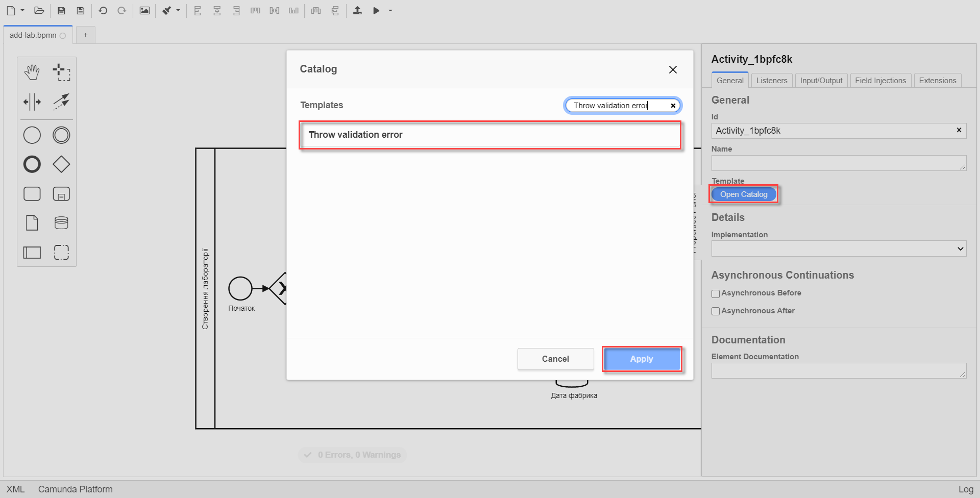Open the new-file type dropdown arrow
The height and width of the screenshot is (498, 980).
(22, 10)
